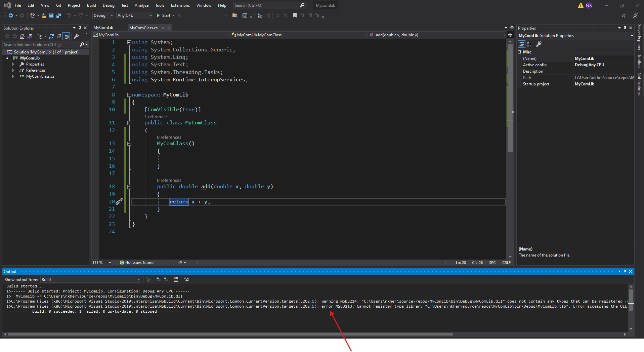
Task: Click the Home icon in Solution Explorer
Action: (x=22, y=36)
